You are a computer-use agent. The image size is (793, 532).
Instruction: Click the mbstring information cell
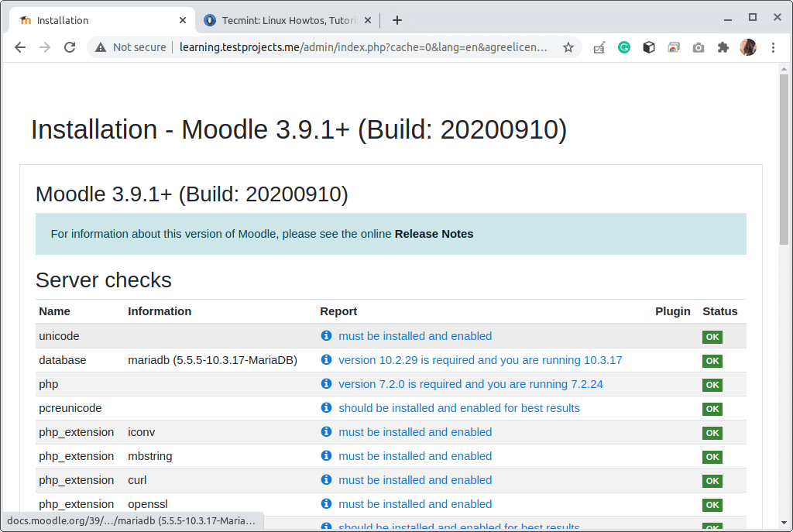149,457
